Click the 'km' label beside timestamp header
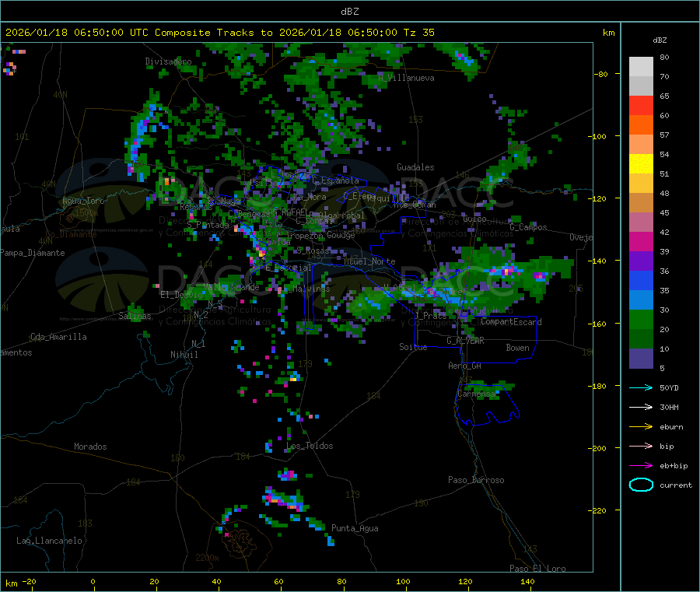The height and width of the screenshot is (592, 700). [608, 33]
